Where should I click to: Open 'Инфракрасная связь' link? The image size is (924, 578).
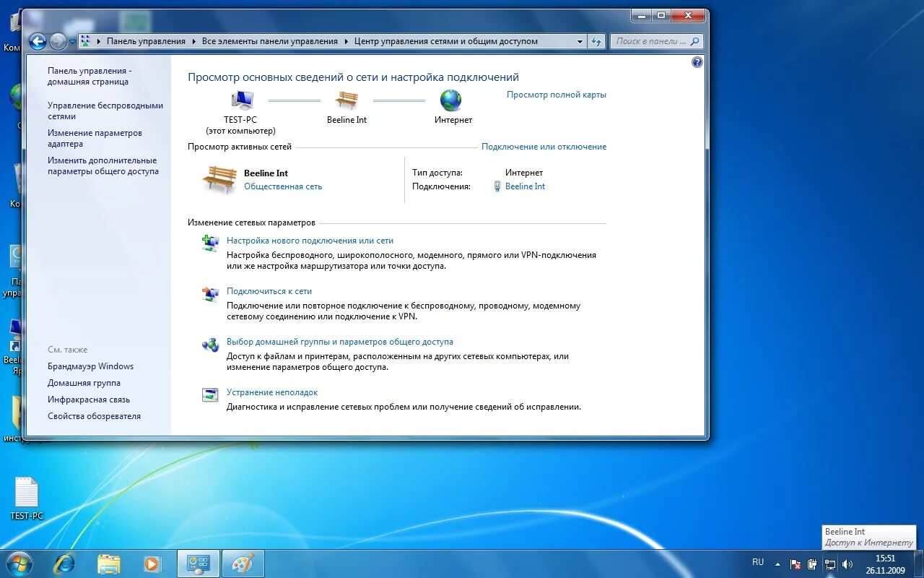89,400
